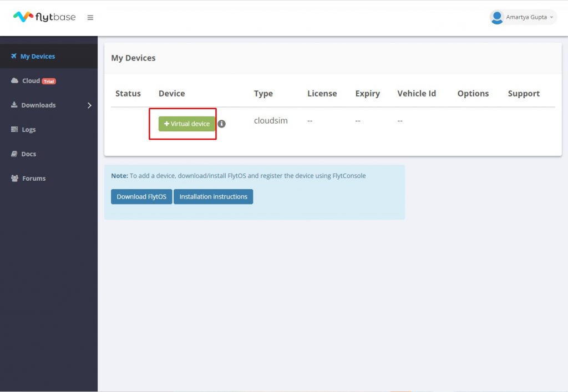Click the Cloud icon in the sidebar
This screenshot has width=568, height=392.
tap(15, 80)
